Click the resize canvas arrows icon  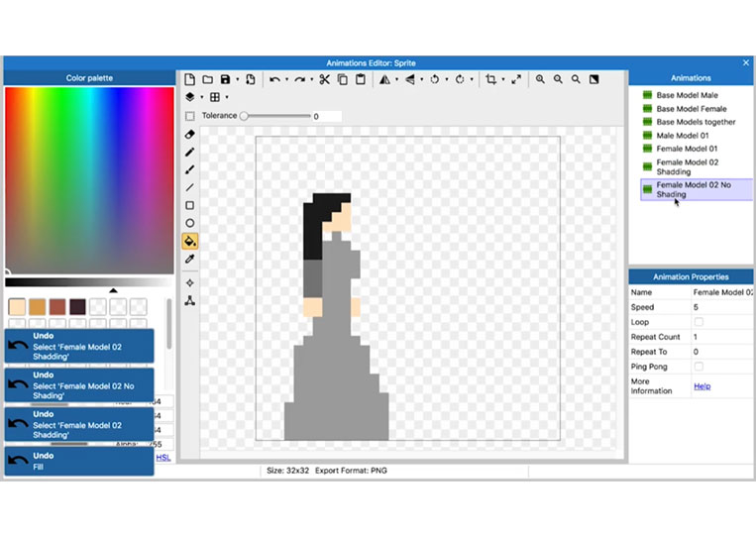[x=516, y=79]
